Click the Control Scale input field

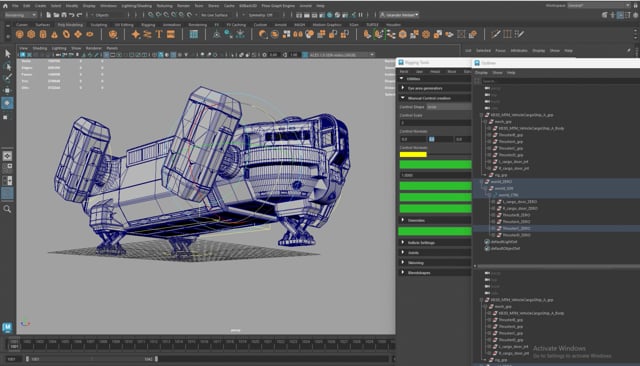click(436, 123)
